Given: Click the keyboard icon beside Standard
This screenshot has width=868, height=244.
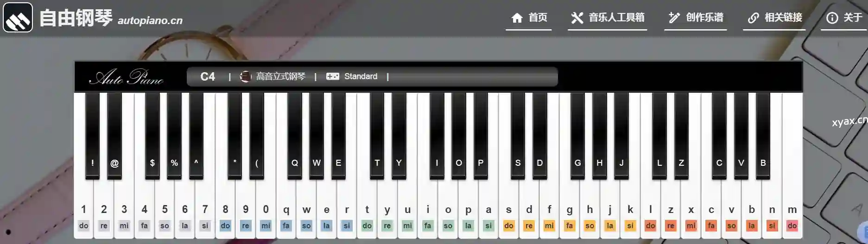Looking at the screenshot, I should pos(333,76).
